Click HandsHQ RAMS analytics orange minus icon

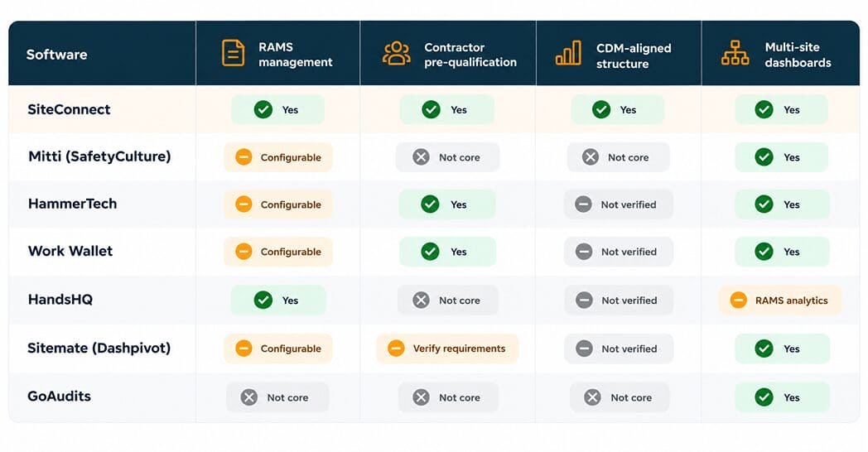pyautogui.click(x=738, y=300)
